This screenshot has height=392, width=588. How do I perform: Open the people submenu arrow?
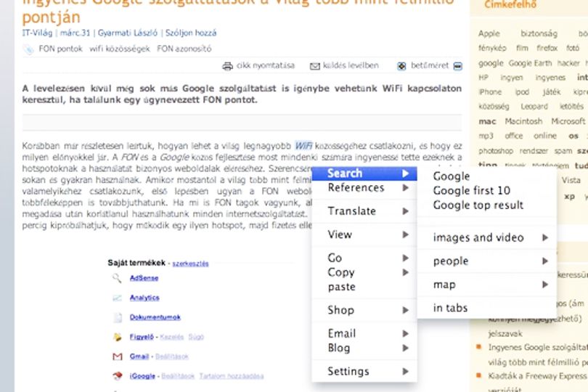pyautogui.click(x=545, y=261)
